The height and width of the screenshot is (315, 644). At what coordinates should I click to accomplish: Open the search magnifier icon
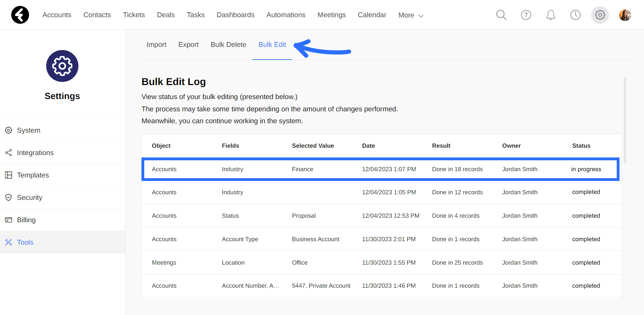(501, 15)
